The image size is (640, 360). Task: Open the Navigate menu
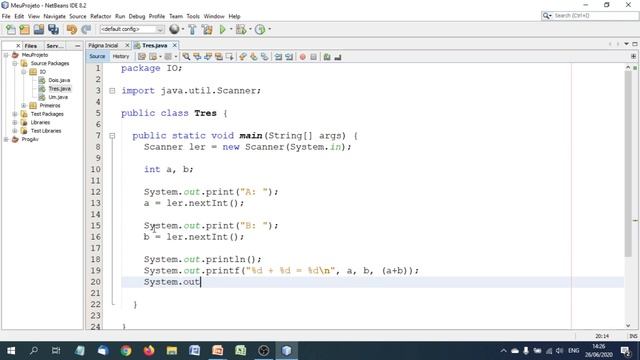pos(54,16)
